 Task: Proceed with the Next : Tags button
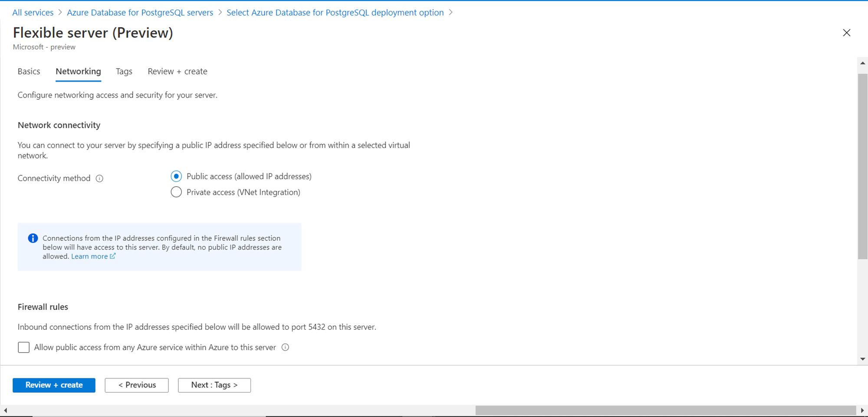pyautogui.click(x=214, y=385)
